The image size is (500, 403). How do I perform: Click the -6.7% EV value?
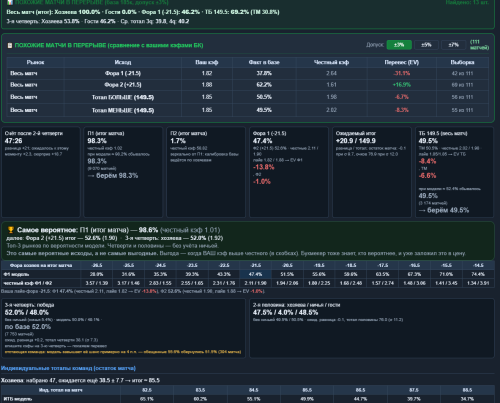pos(401,97)
